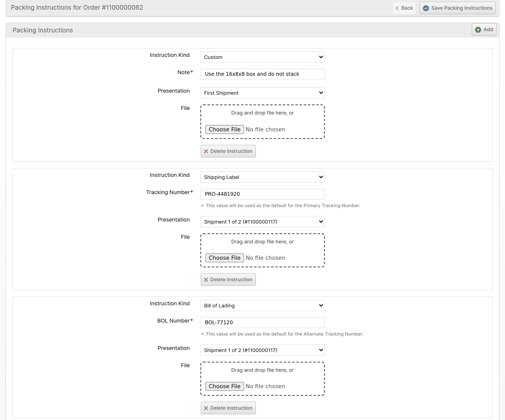Click the BOL Number label

[x=173, y=321]
